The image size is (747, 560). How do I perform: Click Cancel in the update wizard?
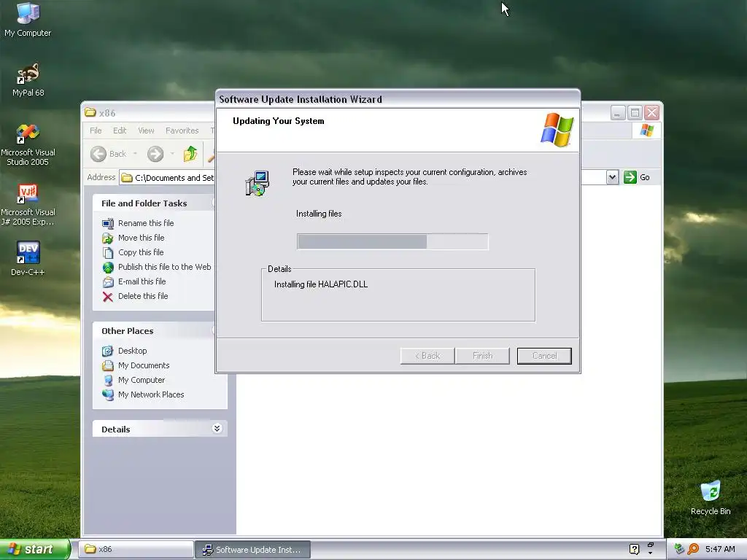point(544,356)
